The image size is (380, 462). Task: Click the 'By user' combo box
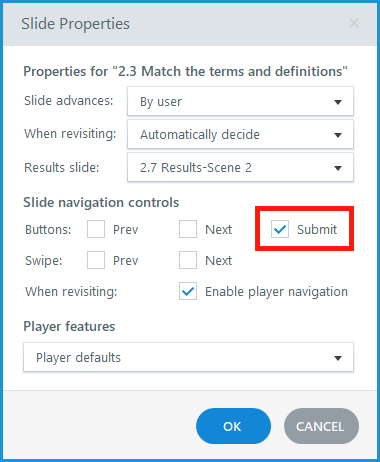coord(240,101)
